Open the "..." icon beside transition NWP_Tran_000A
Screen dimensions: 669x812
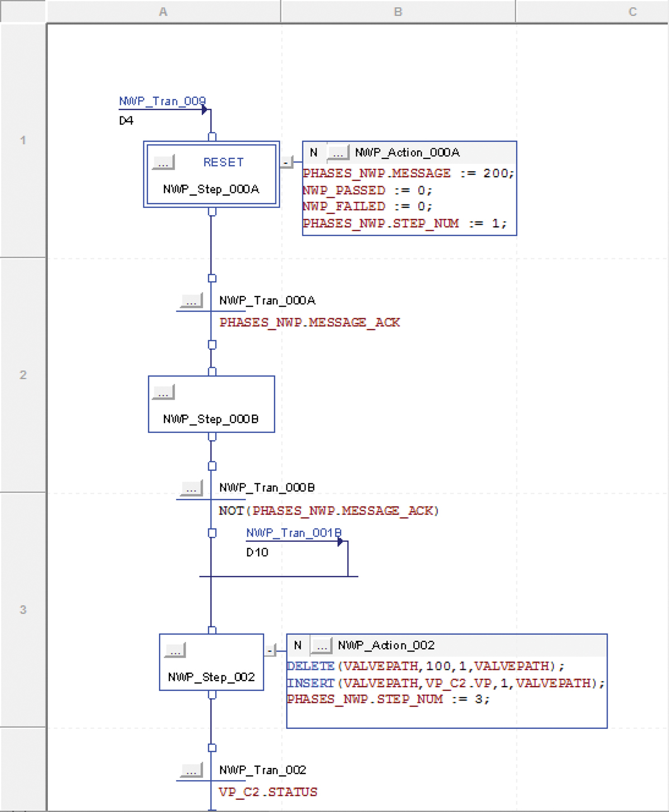[192, 300]
